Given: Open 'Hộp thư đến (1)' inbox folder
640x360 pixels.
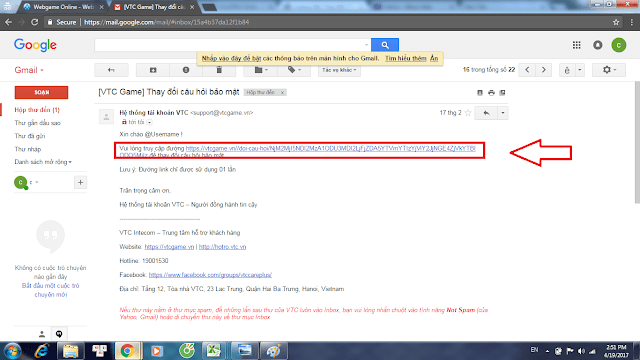Looking at the screenshot, I should [37, 110].
